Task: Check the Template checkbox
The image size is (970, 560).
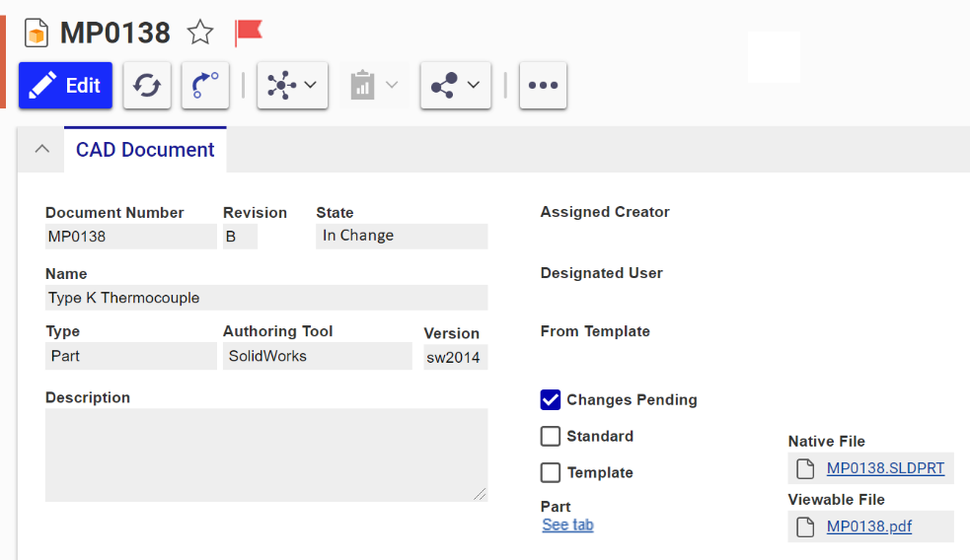Action: [x=550, y=473]
